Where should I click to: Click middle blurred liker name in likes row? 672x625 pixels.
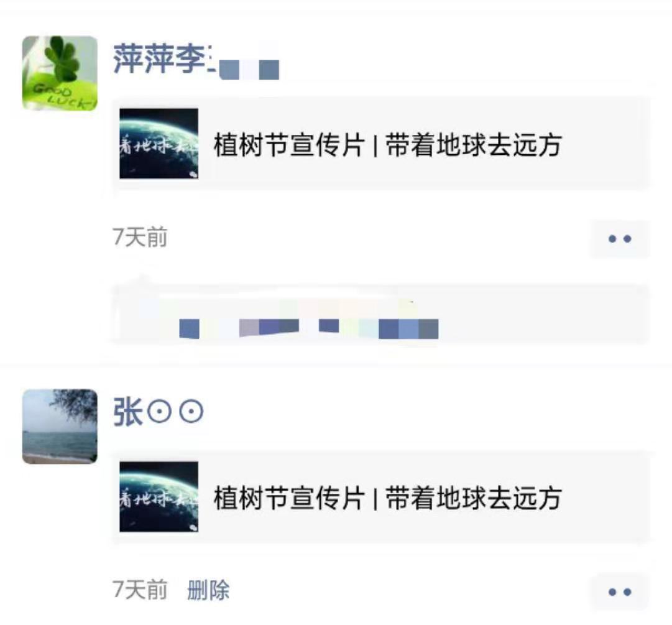coord(329,326)
